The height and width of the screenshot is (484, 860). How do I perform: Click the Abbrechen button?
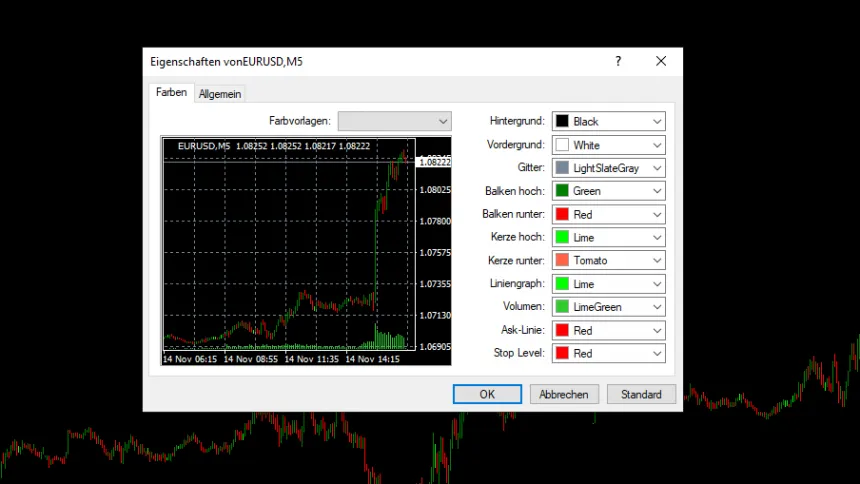coord(564,394)
